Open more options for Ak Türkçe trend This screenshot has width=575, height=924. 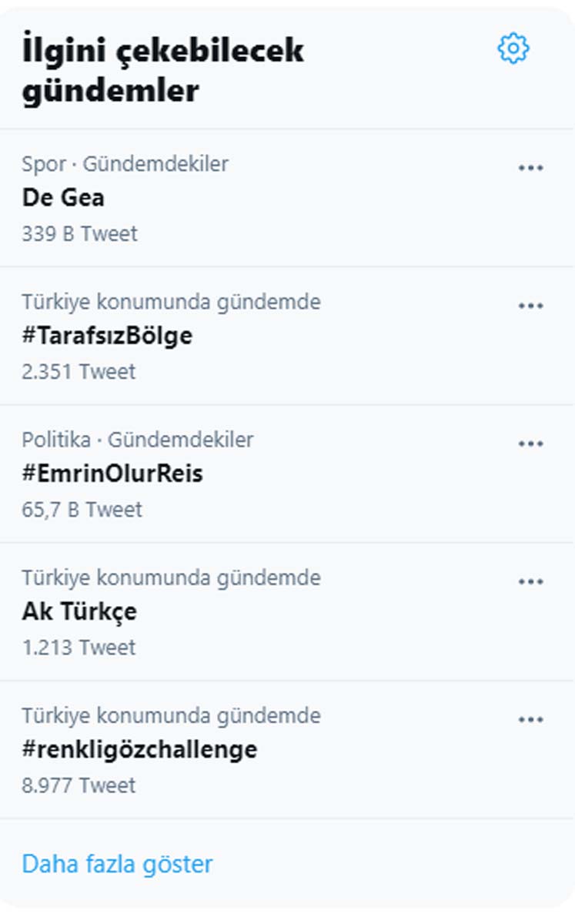[x=530, y=580]
